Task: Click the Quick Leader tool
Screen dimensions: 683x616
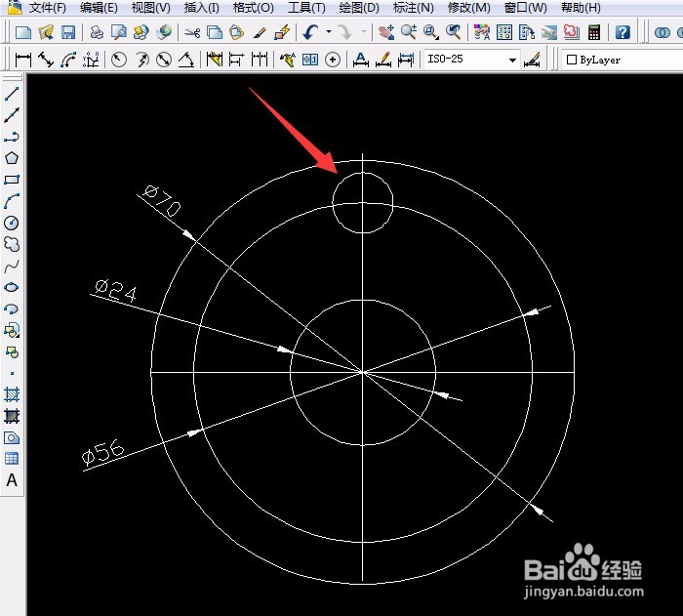Action: tap(288, 60)
